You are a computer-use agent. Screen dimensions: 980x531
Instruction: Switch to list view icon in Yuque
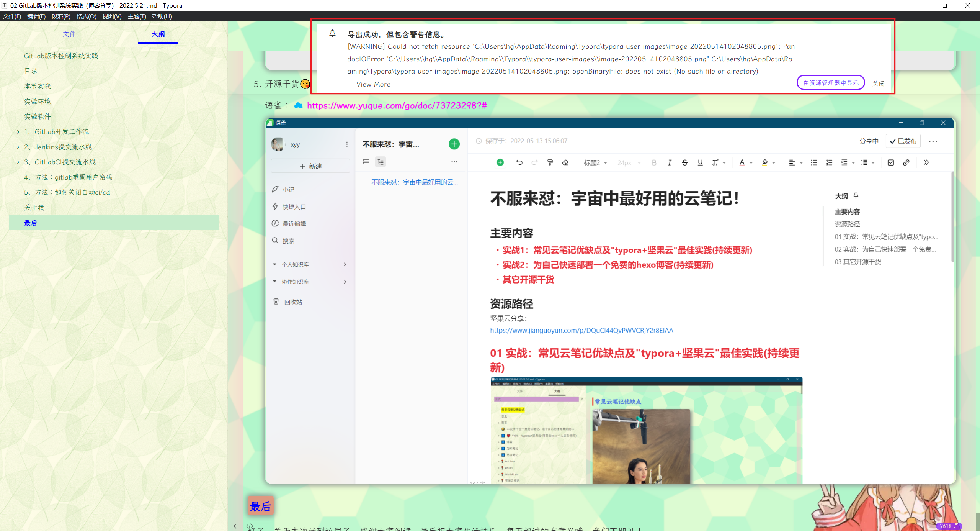coord(366,162)
